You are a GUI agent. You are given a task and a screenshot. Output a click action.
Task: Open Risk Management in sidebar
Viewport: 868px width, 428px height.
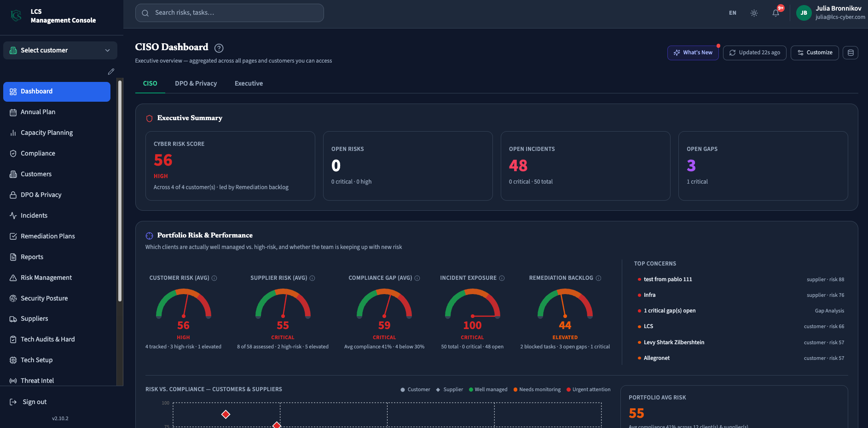(57, 278)
